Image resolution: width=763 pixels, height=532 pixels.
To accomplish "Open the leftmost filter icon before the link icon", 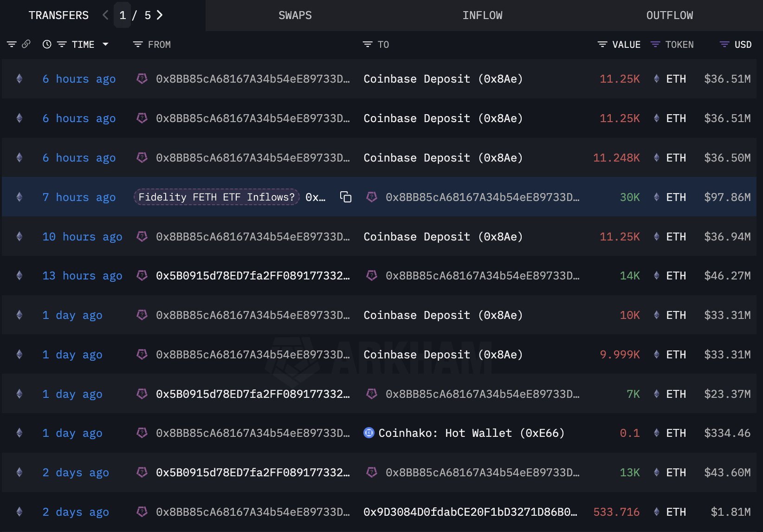I will [x=12, y=45].
